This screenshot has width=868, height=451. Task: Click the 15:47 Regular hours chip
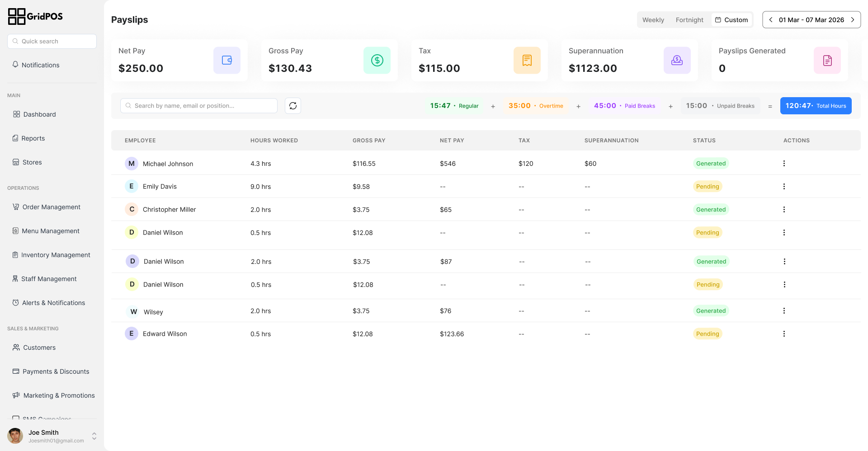454,106
